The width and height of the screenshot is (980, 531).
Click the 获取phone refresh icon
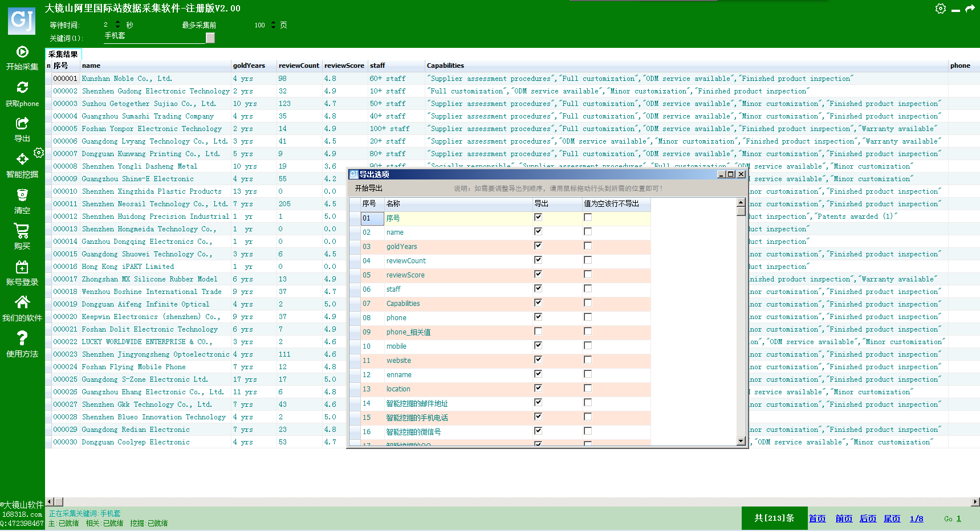pyautogui.click(x=22, y=88)
